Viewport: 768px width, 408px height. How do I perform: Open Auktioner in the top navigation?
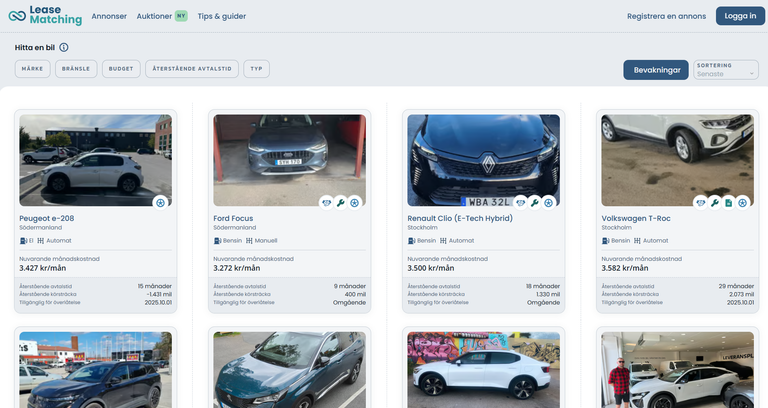click(x=154, y=16)
